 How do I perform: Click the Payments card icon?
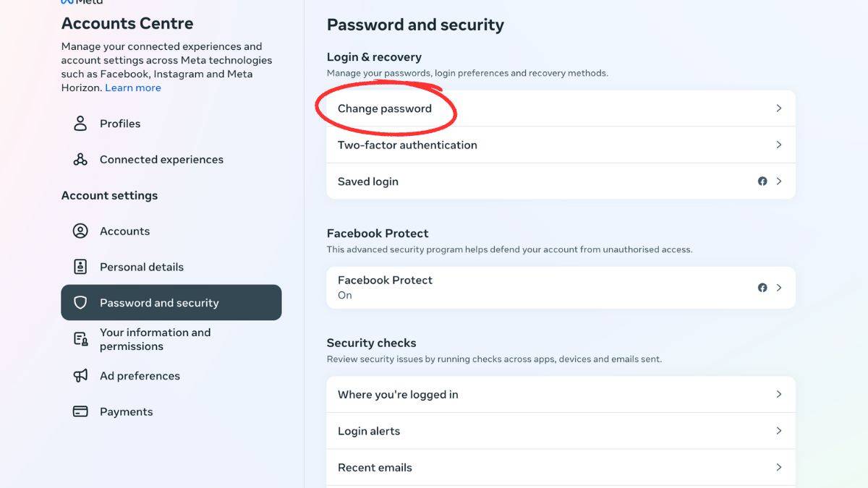tap(80, 411)
